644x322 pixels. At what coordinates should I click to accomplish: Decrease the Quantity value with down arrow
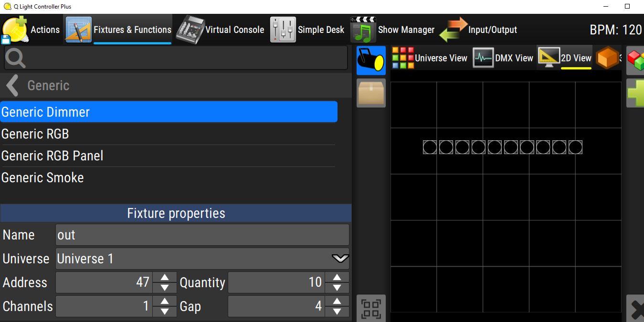point(337,288)
